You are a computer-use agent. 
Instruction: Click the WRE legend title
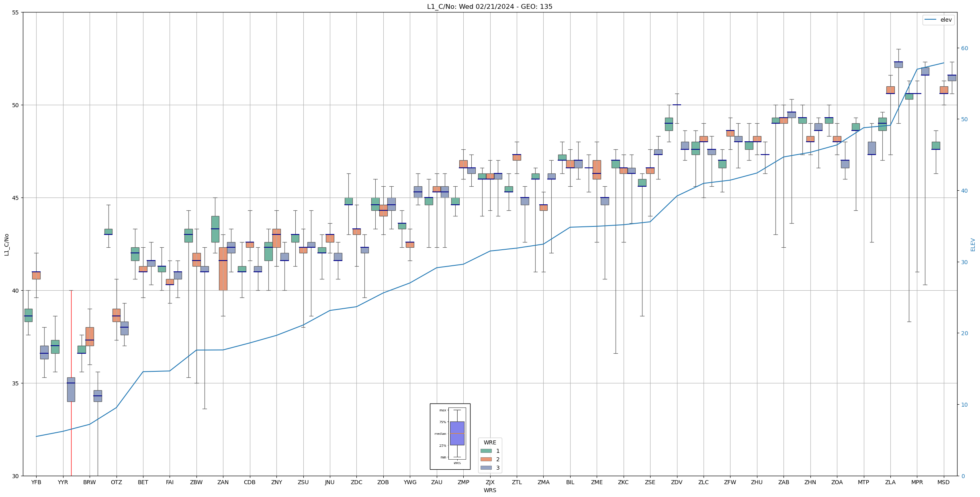click(490, 442)
